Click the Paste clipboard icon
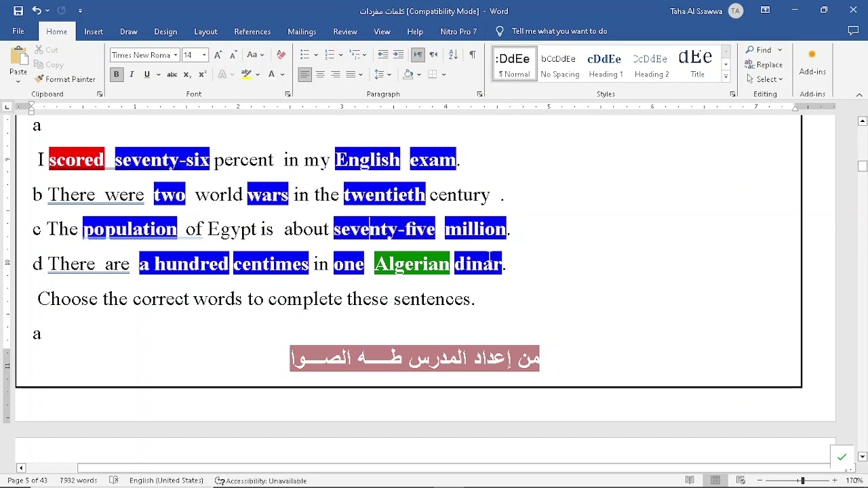This screenshot has height=488, width=868. click(x=18, y=57)
